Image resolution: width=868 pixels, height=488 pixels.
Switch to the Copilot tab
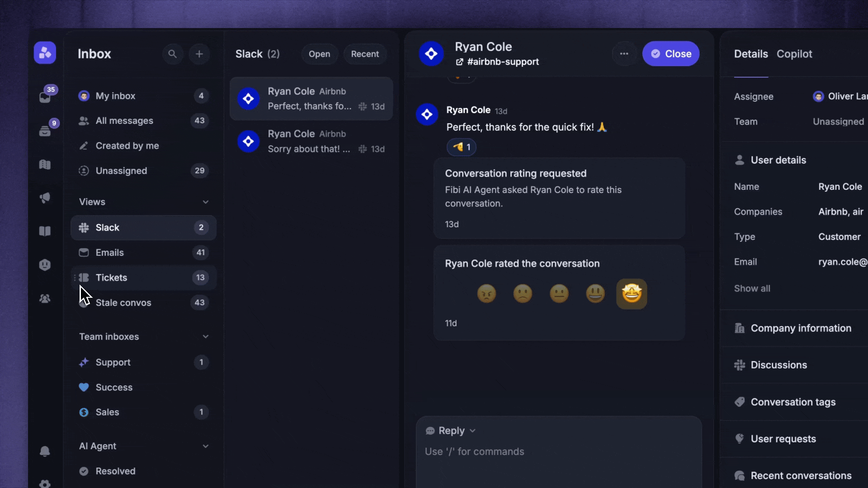click(794, 54)
